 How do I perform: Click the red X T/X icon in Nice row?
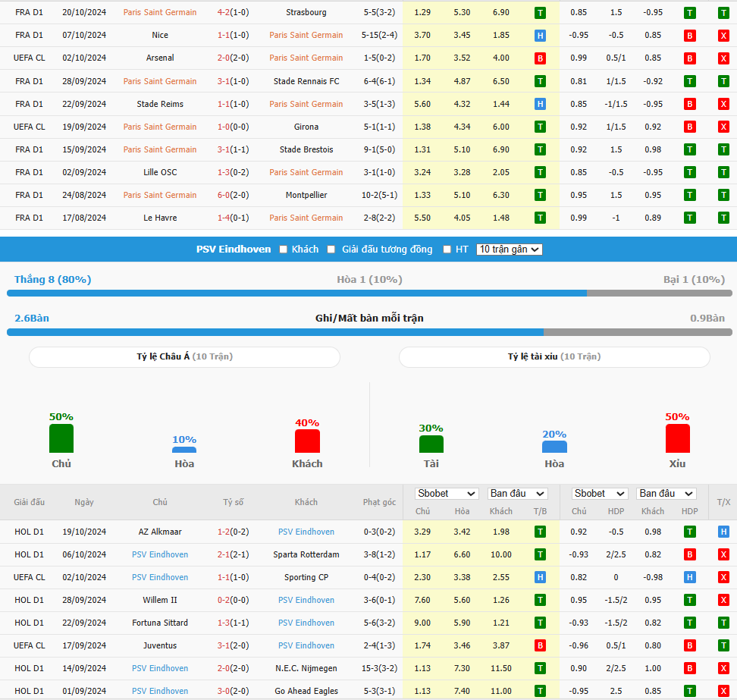(723, 35)
